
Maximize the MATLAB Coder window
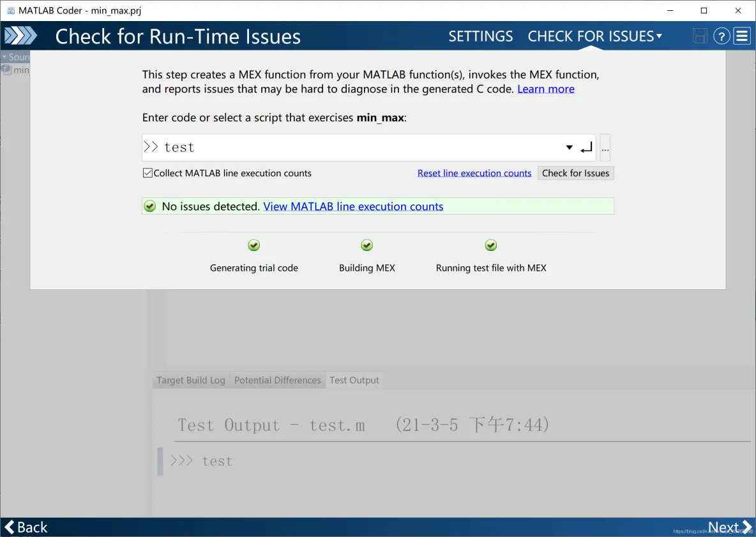tap(704, 10)
